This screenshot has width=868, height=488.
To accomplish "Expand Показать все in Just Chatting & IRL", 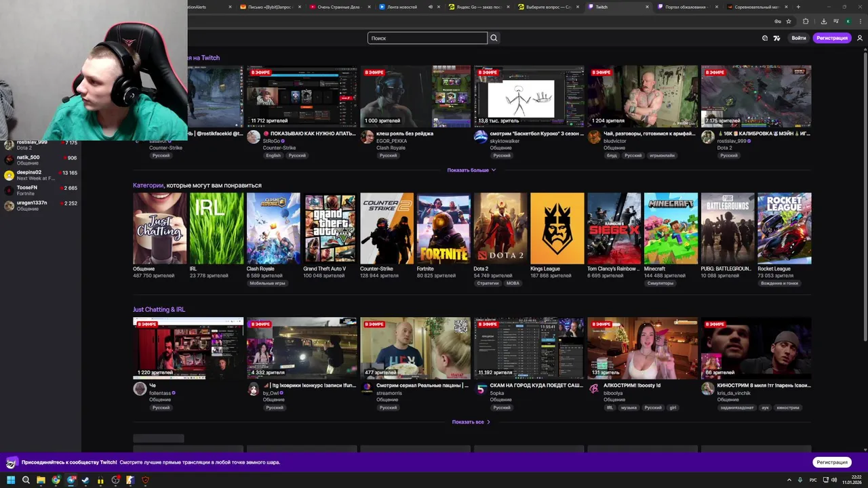I will coord(471,422).
